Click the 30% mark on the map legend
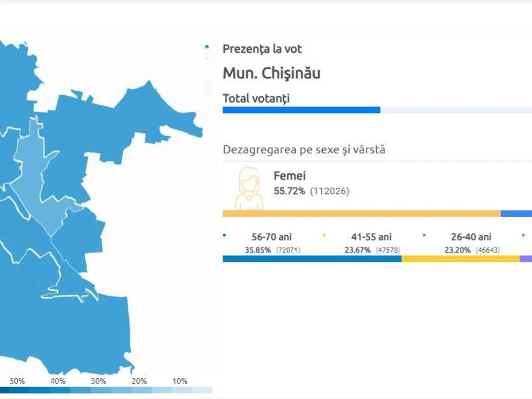 tap(99, 381)
